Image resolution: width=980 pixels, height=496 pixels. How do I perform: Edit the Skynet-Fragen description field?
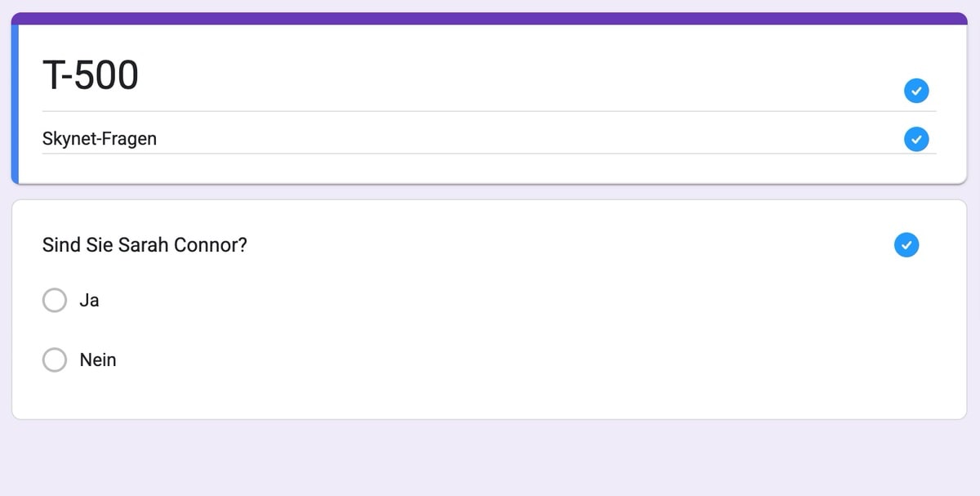coord(100,139)
